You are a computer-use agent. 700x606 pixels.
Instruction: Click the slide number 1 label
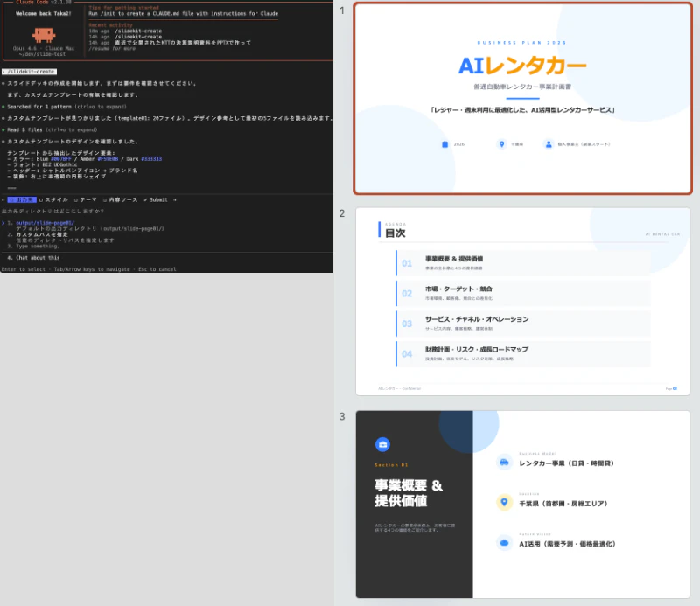(342, 10)
